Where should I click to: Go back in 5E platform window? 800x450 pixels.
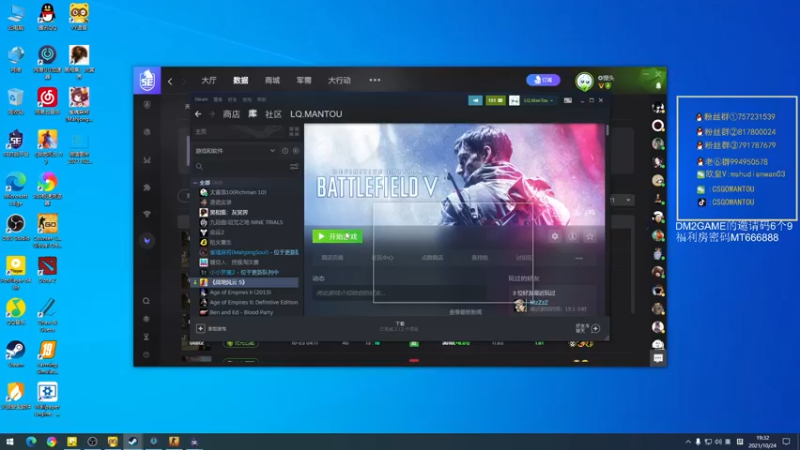pos(170,81)
